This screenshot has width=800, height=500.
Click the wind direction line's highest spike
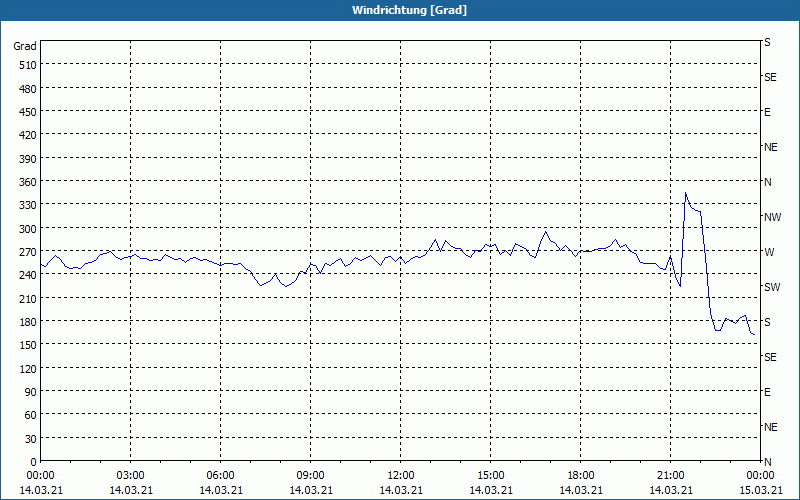tap(686, 193)
